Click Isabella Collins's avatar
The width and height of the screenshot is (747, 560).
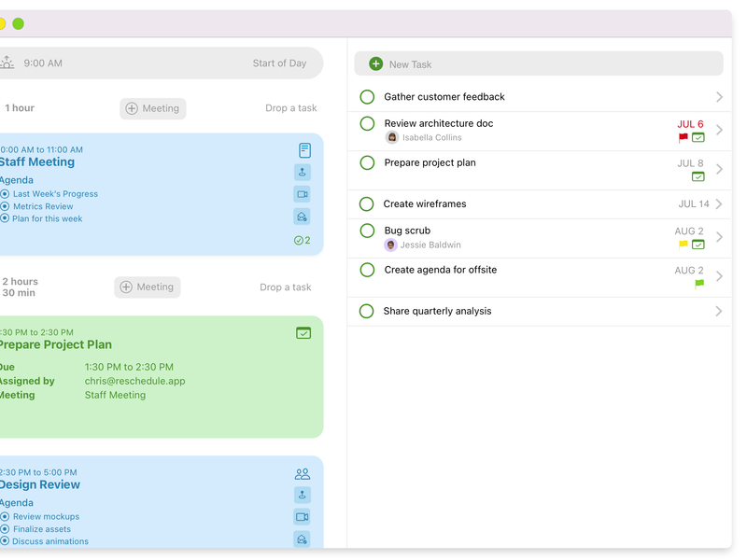tap(392, 136)
